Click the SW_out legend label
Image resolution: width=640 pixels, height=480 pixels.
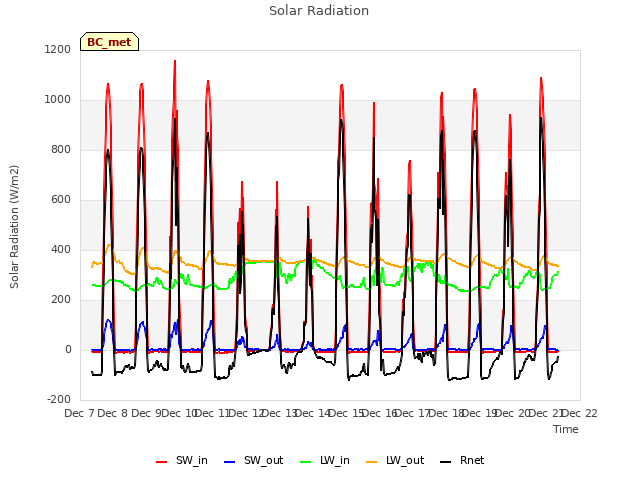tap(263, 460)
